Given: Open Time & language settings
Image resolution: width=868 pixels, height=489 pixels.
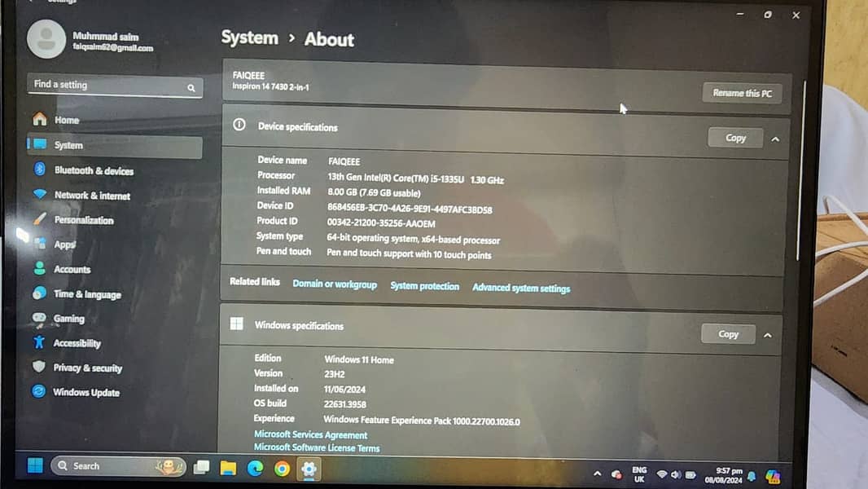Looking at the screenshot, I should click(x=86, y=294).
